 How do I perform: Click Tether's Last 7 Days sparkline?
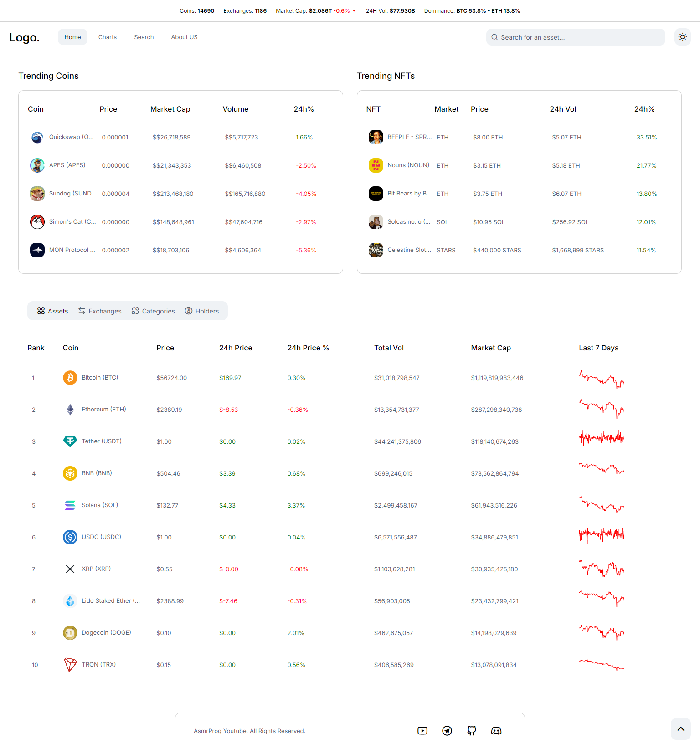pyautogui.click(x=602, y=438)
